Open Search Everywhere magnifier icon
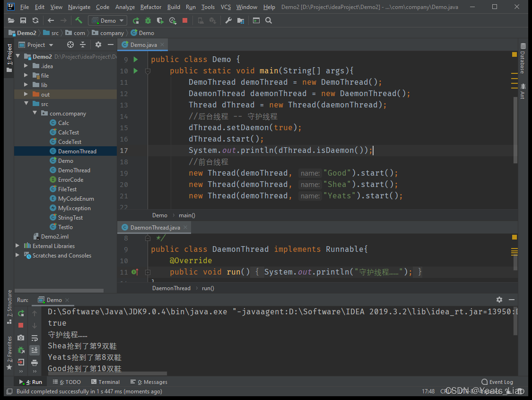The width and height of the screenshot is (532, 400). point(269,20)
